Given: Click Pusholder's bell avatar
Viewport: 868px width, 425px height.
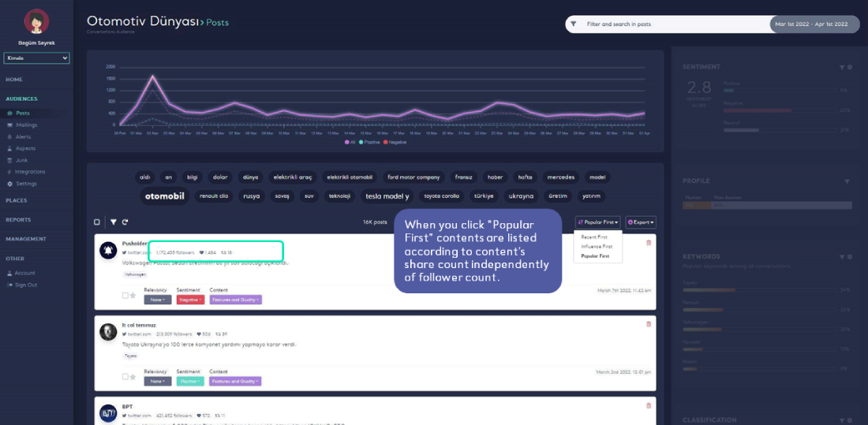Looking at the screenshot, I should pos(108,250).
